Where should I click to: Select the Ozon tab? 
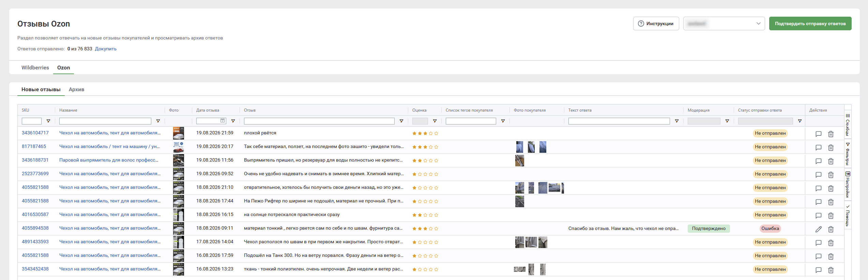tap(63, 68)
